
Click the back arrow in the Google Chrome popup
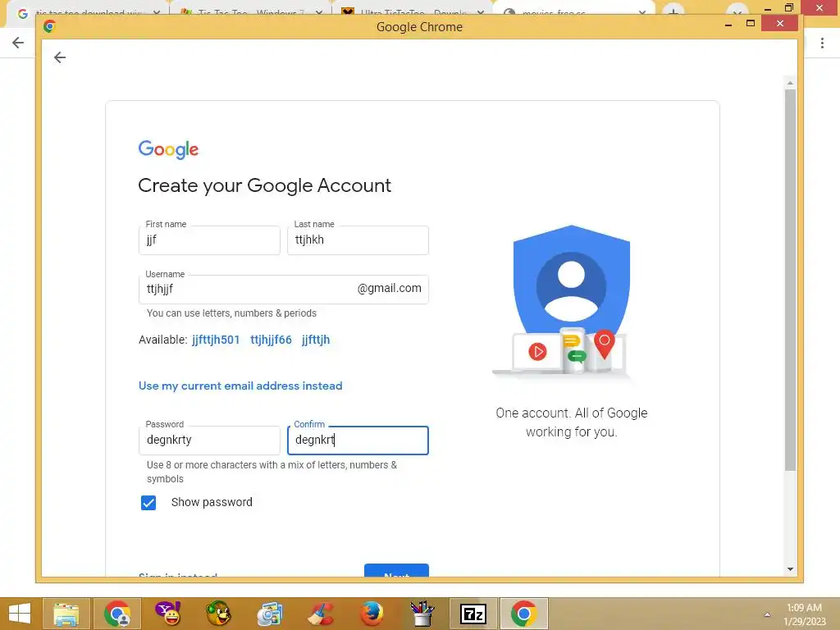click(x=59, y=57)
